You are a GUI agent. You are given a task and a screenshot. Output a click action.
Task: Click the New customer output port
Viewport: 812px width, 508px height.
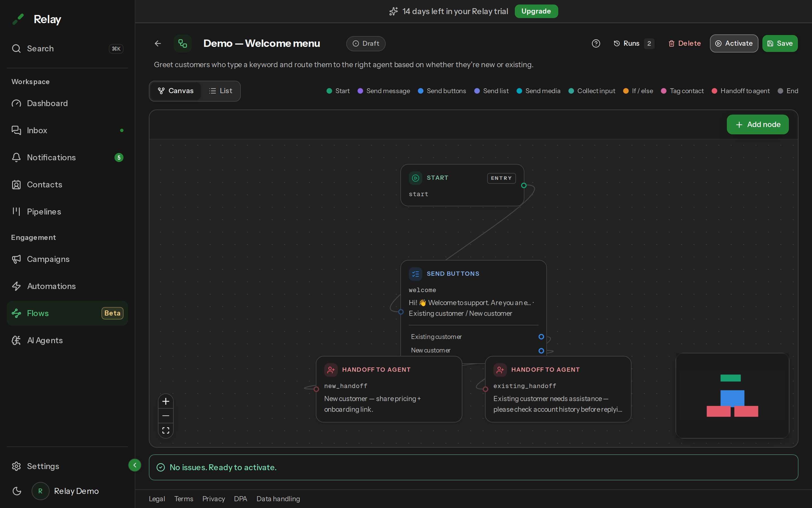pos(541,351)
